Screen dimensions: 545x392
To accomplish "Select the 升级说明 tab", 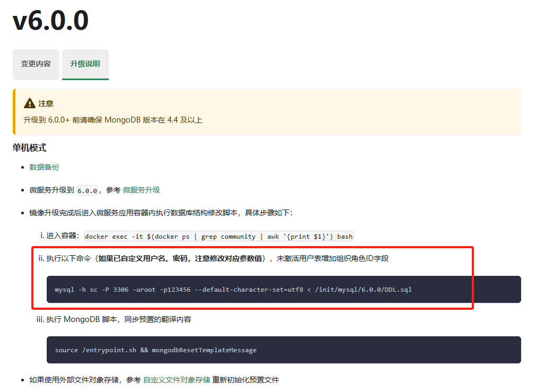I will [85, 64].
